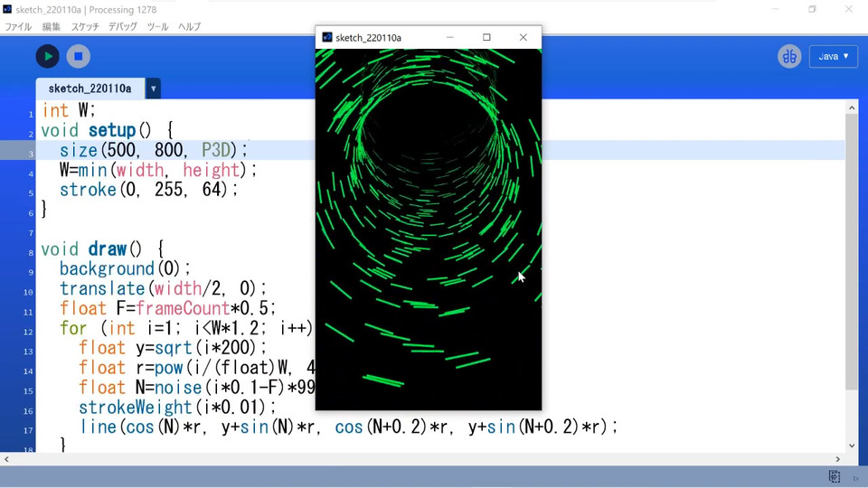Image resolution: width=868 pixels, height=488 pixels.
Task: Click the 'stroke(0, 255, 64);' line
Action: 149,190
